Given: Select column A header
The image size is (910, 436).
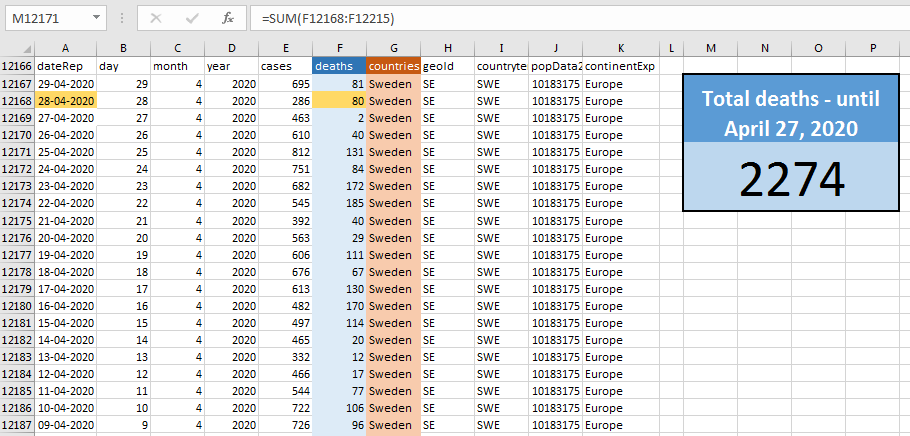Looking at the screenshot, I should (65, 48).
